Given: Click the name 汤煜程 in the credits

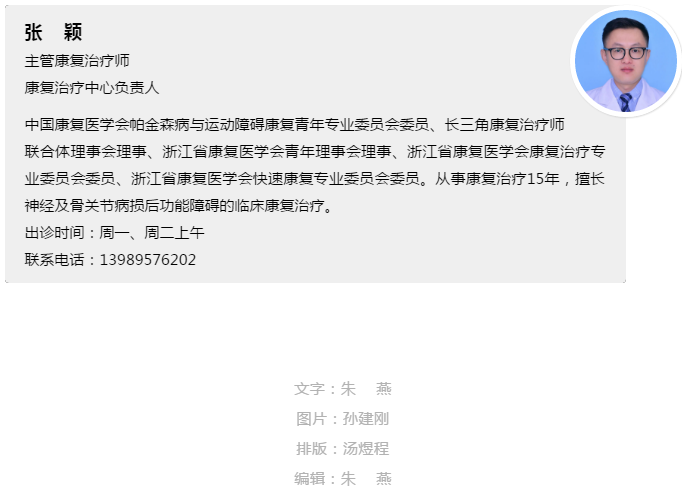Looking at the screenshot, I should pos(366,449).
